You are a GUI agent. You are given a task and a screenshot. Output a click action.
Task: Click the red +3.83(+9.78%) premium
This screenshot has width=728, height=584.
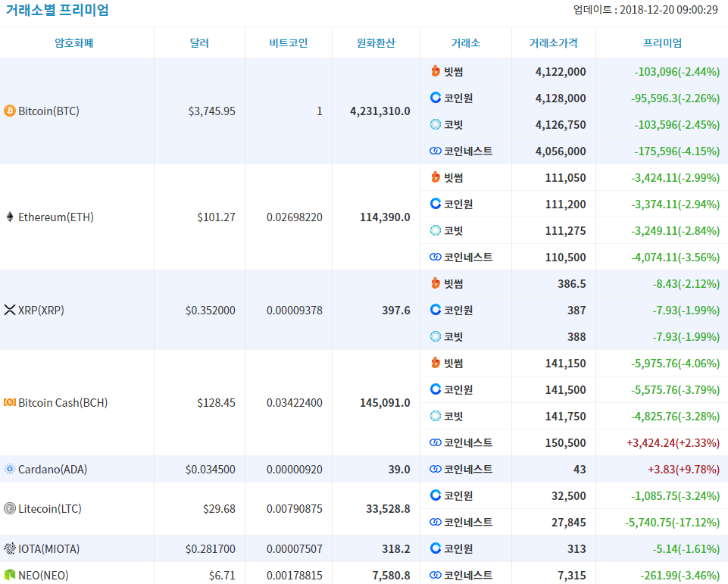point(683,469)
